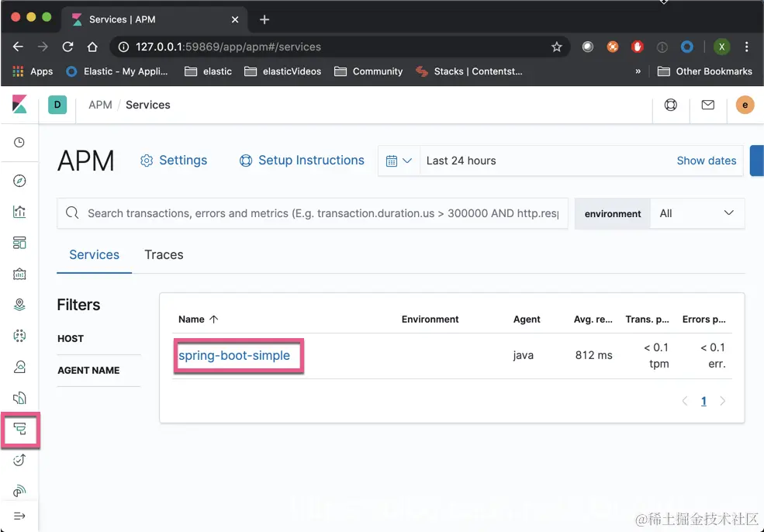Open the Community bookmarks folder

tap(368, 71)
